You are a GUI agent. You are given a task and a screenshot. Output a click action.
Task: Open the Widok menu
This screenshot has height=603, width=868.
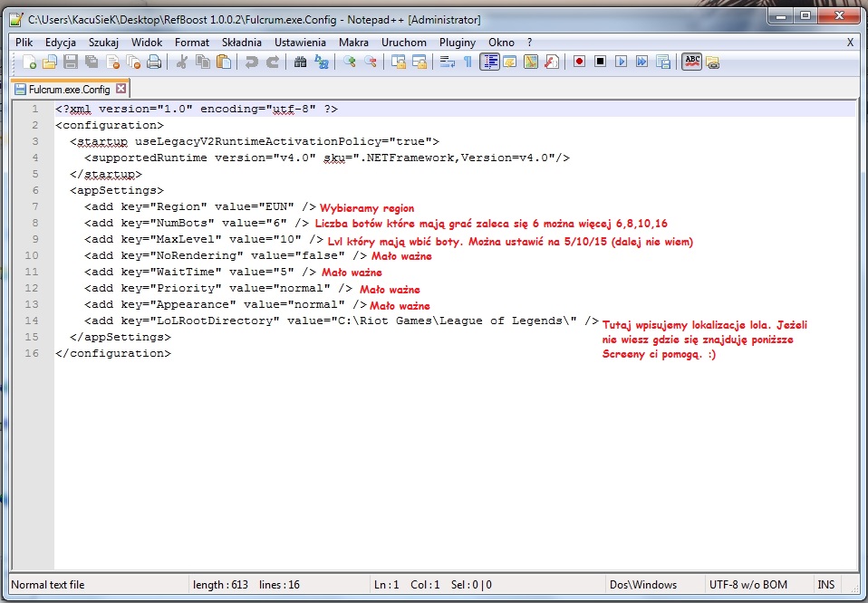click(147, 42)
